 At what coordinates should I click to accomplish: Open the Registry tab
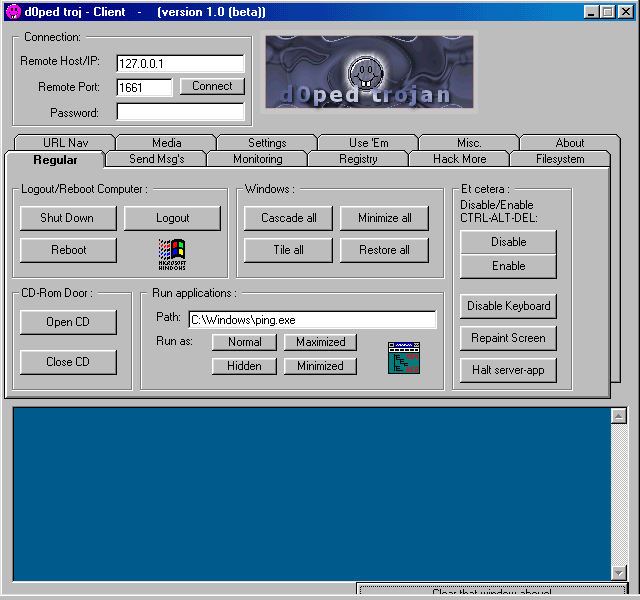358,159
